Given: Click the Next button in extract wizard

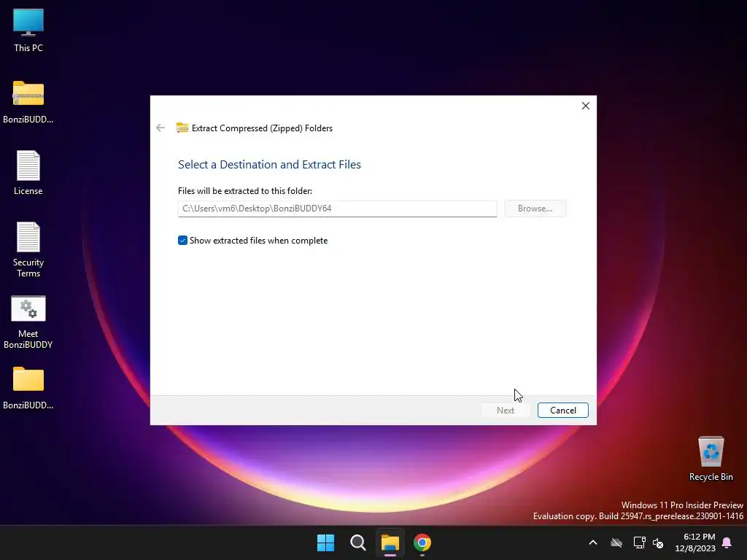Looking at the screenshot, I should (506, 411).
